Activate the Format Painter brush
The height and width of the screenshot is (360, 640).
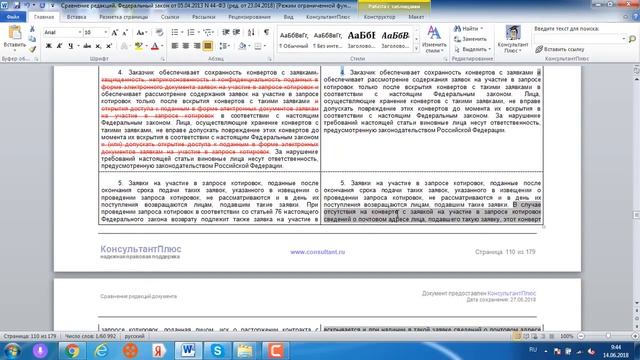click(32, 49)
